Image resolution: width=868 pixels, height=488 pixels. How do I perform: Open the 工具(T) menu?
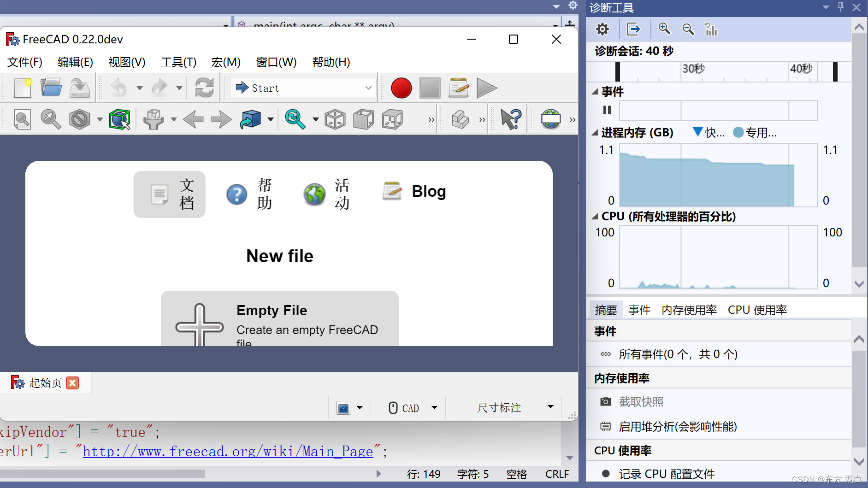[178, 62]
